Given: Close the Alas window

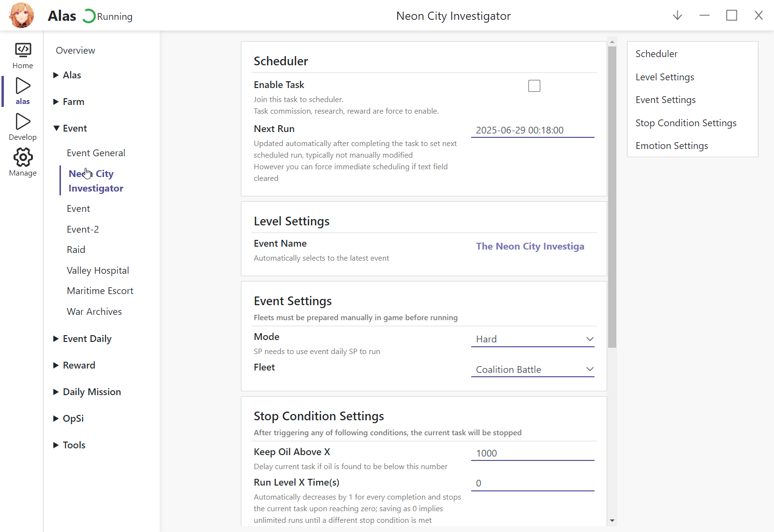Looking at the screenshot, I should click(759, 15).
